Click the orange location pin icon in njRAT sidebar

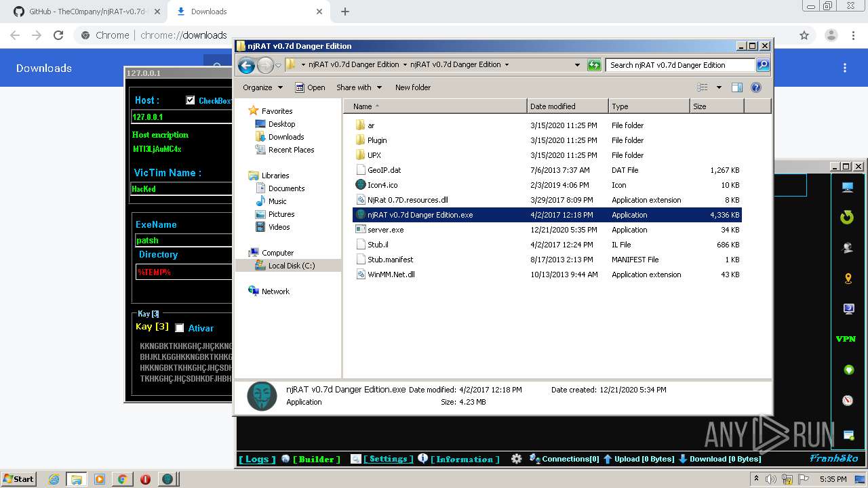[848, 279]
